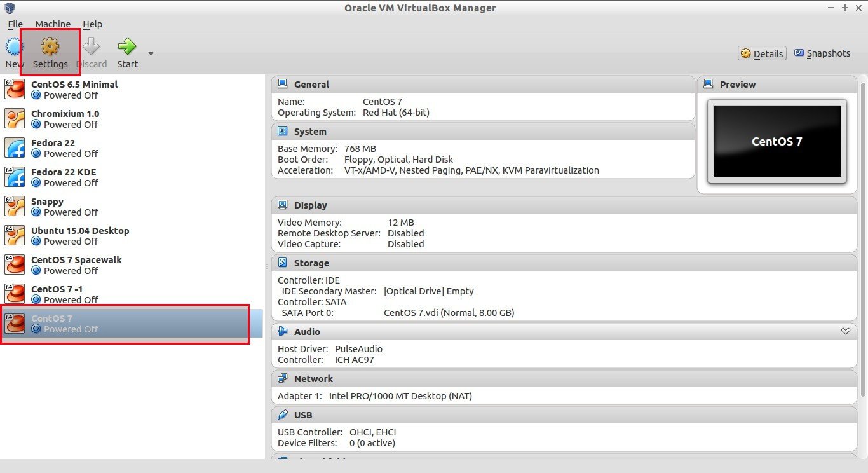Click the Discard toolbar icon
868x473 pixels.
92,46
